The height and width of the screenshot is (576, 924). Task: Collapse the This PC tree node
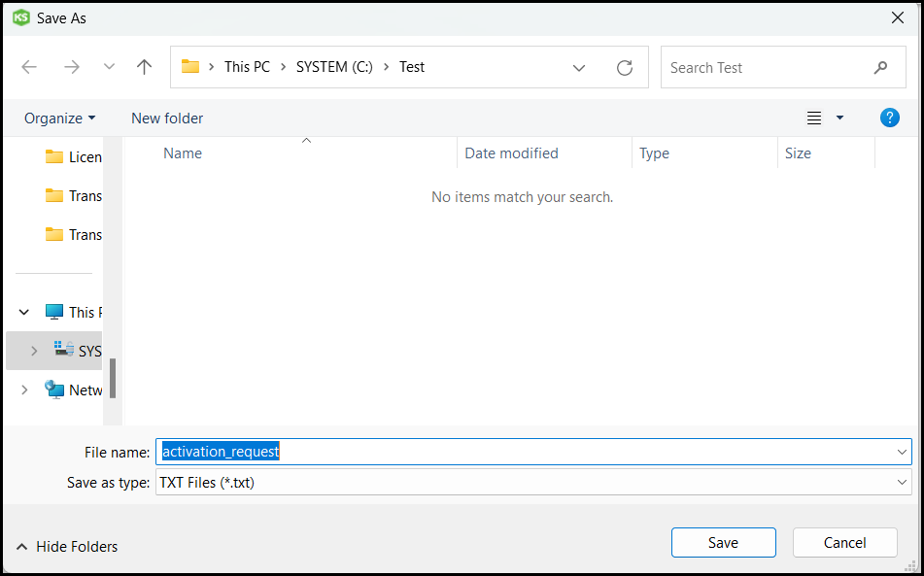(x=24, y=313)
